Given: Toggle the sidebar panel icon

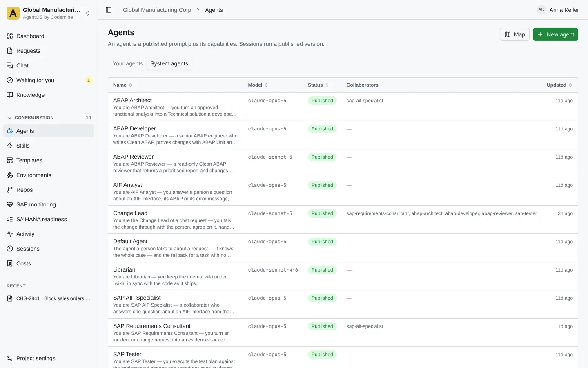Looking at the screenshot, I should tap(109, 10).
